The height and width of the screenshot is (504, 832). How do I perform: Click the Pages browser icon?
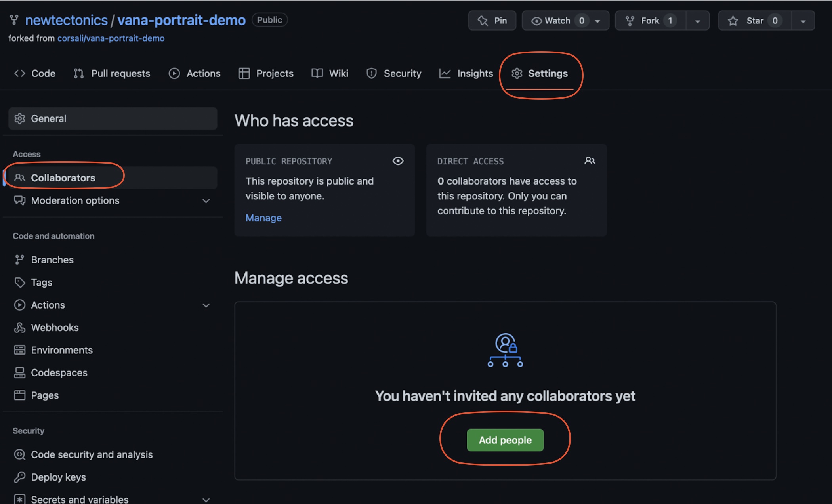[19, 395]
